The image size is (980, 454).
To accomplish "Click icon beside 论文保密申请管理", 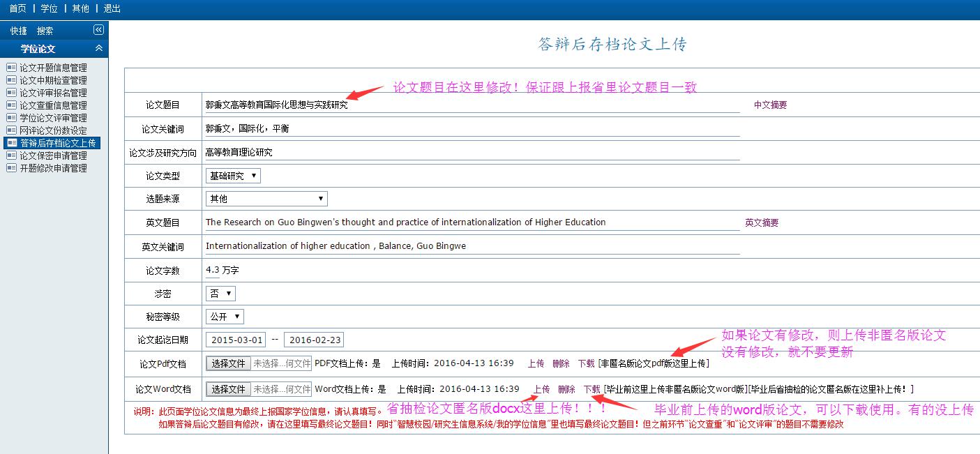I will click(x=11, y=156).
